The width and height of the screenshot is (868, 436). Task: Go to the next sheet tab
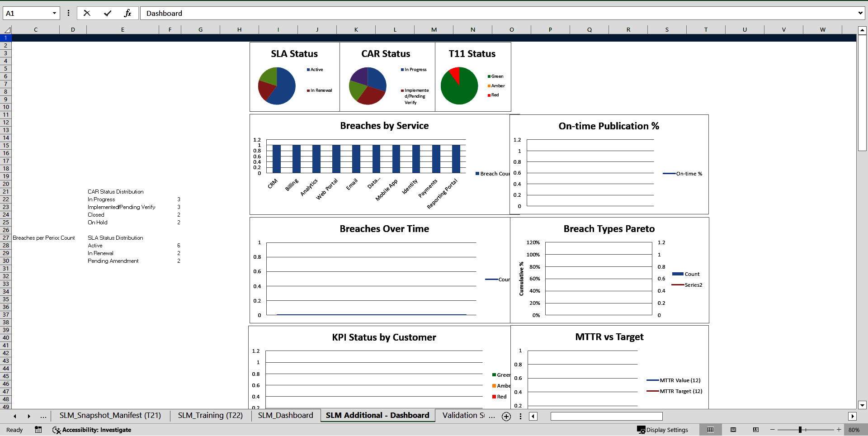click(28, 416)
